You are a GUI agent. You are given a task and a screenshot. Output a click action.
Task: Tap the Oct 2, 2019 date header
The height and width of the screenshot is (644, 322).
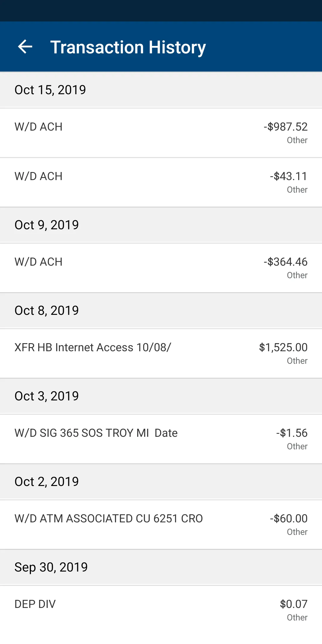point(47,482)
